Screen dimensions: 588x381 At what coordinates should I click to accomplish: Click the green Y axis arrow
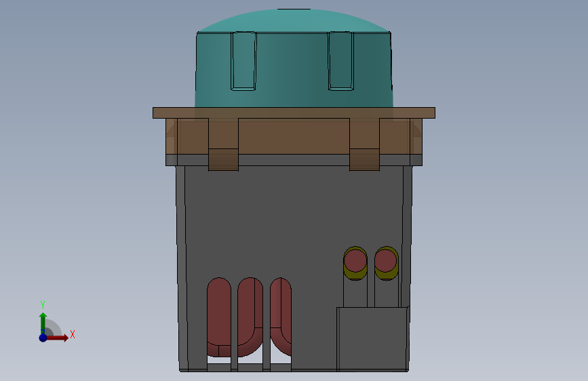tap(43, 323)
